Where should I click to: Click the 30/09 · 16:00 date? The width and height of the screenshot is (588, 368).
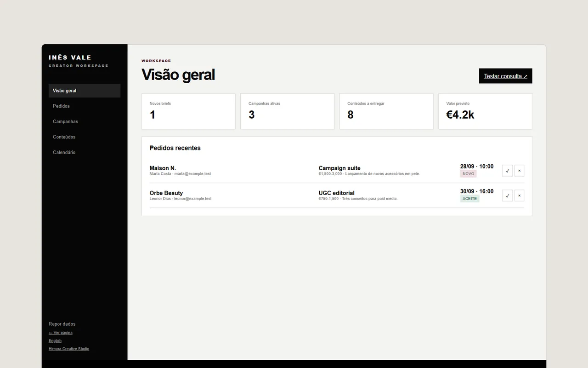coord(477,191)
